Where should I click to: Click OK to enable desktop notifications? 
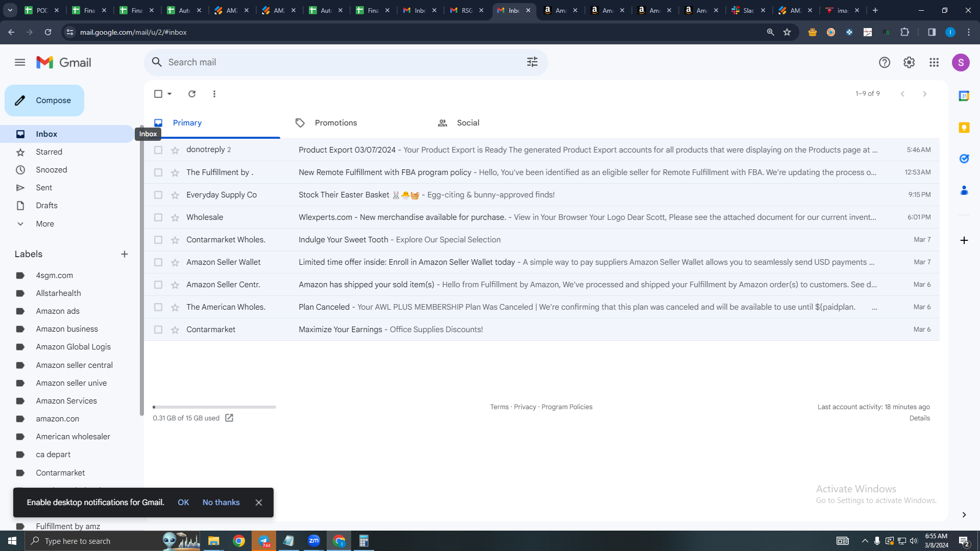(x=183, y=503)
